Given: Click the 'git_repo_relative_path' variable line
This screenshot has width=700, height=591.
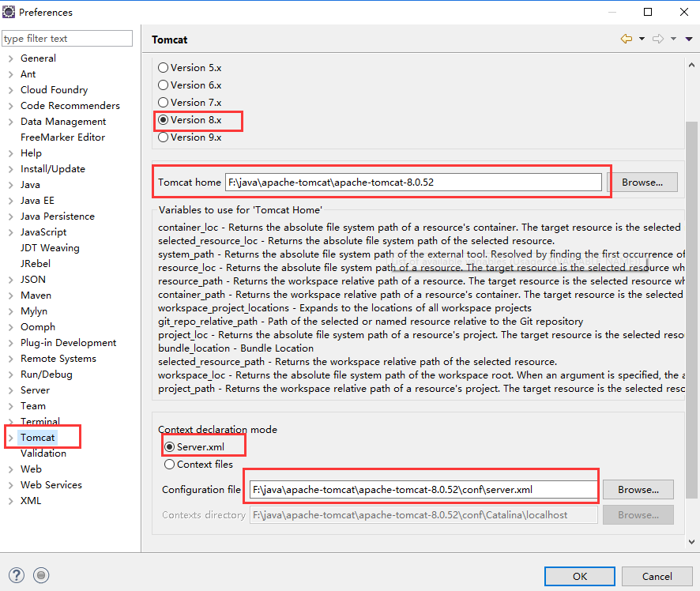Looking at the screenshot, I should click(371, 322).
